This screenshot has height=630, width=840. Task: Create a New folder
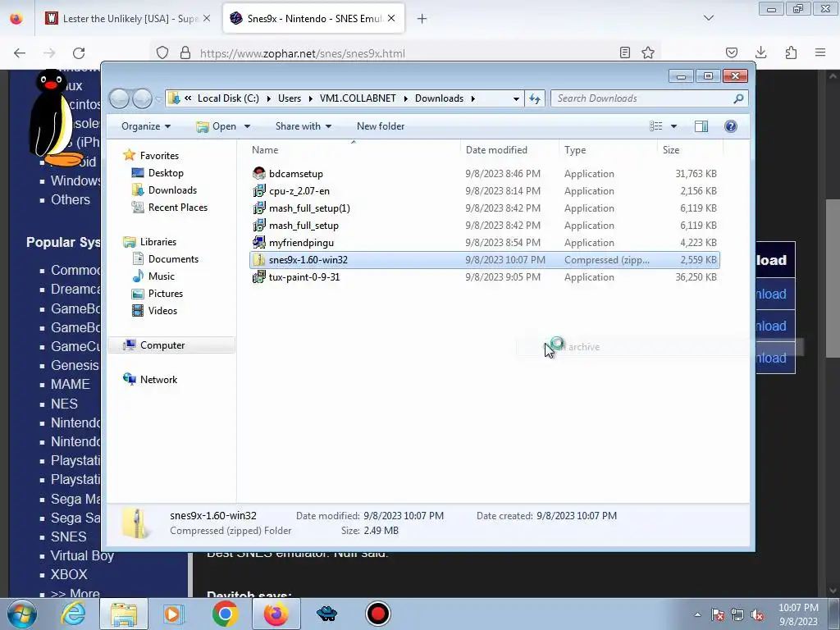381,126
